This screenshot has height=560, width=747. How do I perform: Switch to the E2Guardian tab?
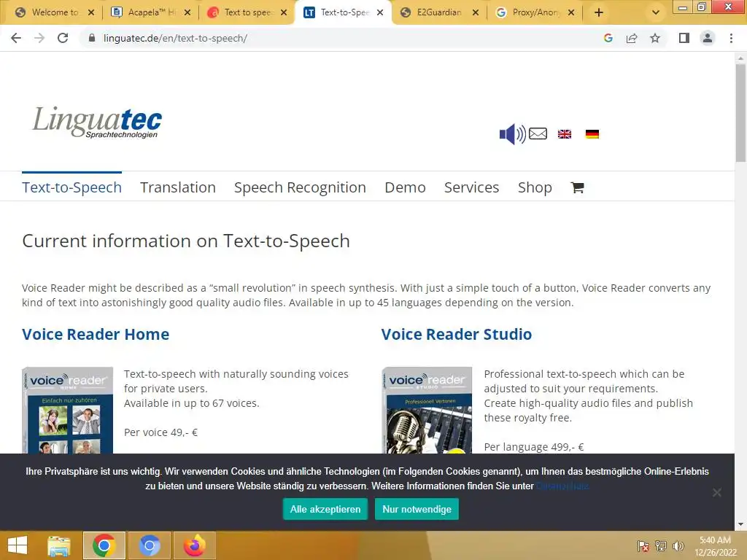[x=438, y=12]
